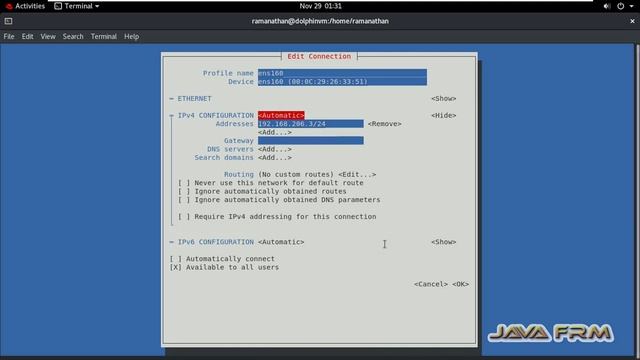640x360 pixels.
Task: Click the ETHERNET section label
Action: (x=194, y=98)
